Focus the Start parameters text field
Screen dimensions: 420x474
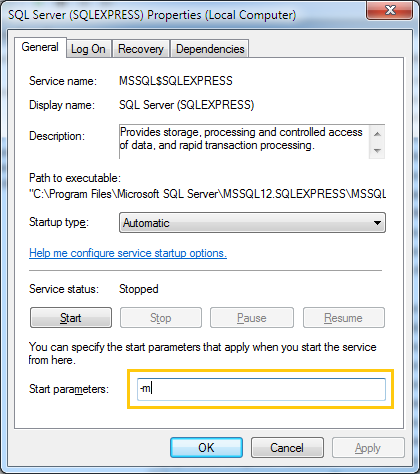261,389
